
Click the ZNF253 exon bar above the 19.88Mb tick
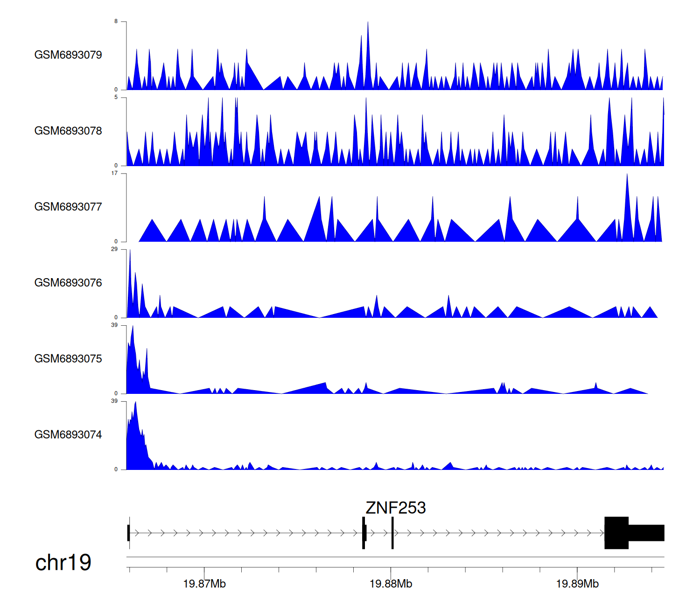click(x=392, y=533)
